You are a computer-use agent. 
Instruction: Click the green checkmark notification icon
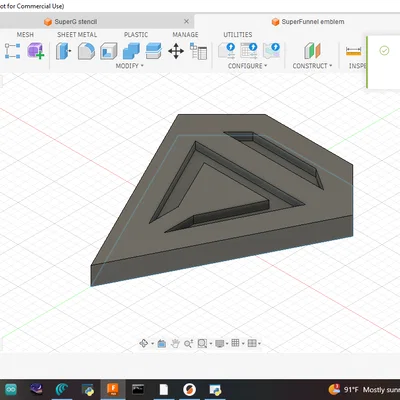tap(384, 51)
